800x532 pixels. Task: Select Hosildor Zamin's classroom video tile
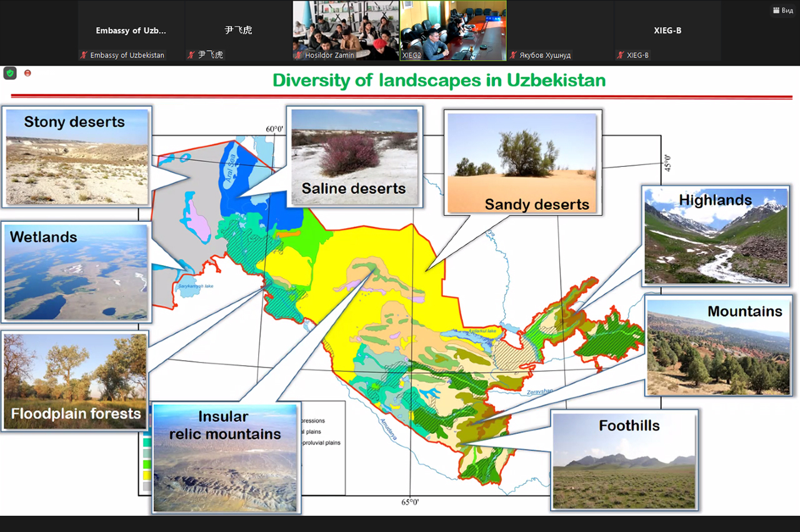coord(346,31)
